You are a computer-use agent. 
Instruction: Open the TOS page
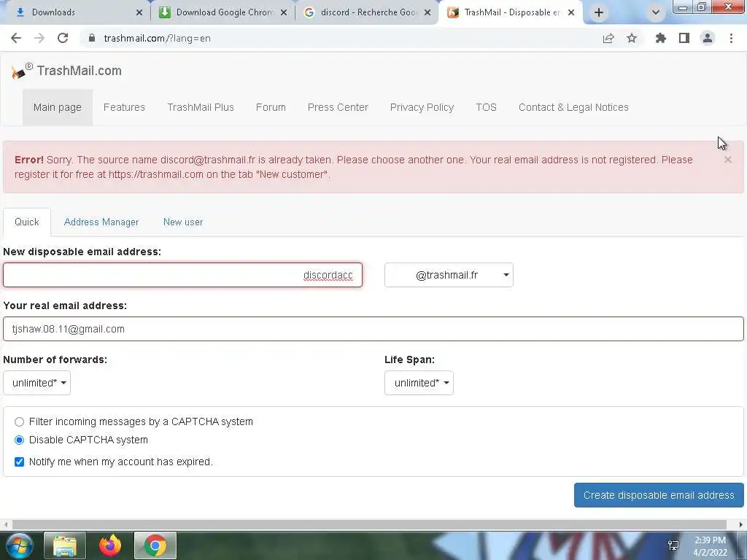coord(486,107)
